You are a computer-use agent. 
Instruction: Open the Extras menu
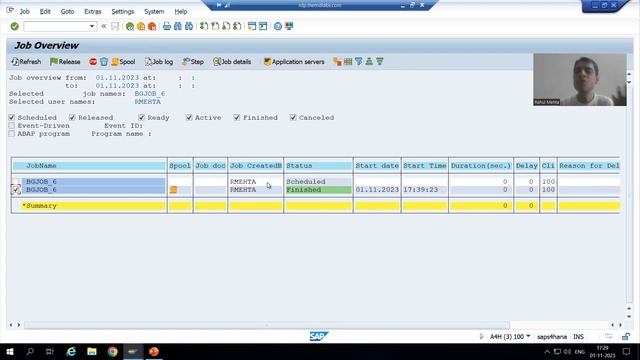point(93,11)
